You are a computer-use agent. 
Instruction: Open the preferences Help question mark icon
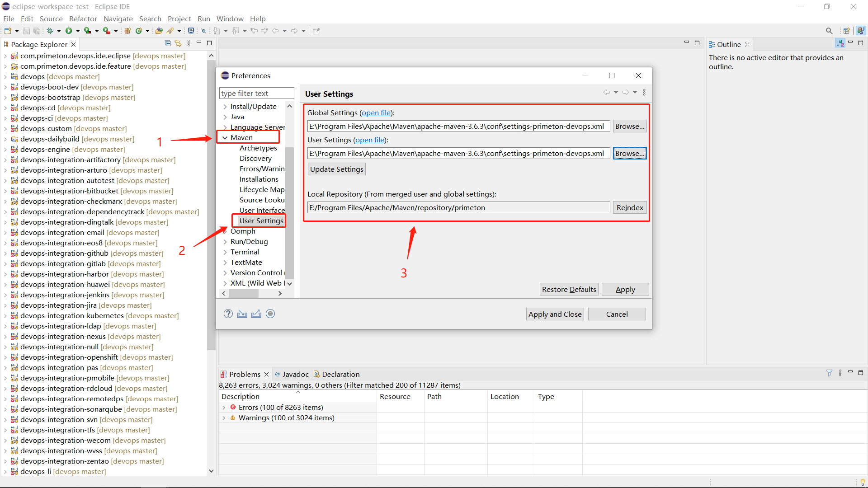click(x=228, y=314)
